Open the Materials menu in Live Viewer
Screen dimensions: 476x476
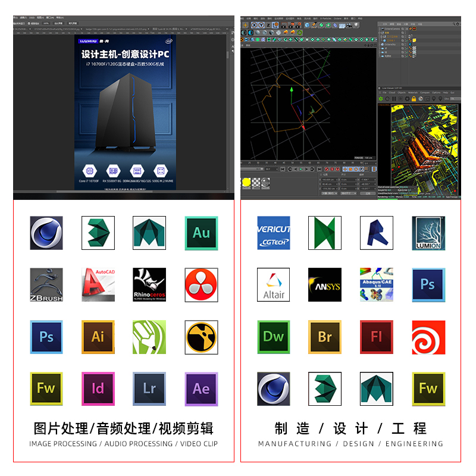coord(413,93)
